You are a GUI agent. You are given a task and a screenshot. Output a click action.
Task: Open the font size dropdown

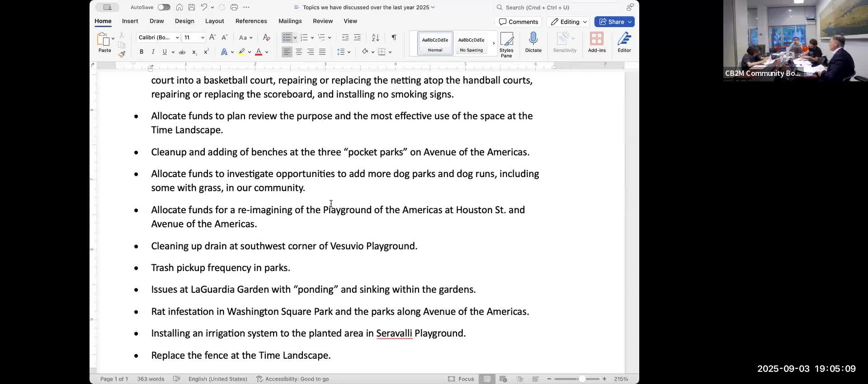coord(203,37)
